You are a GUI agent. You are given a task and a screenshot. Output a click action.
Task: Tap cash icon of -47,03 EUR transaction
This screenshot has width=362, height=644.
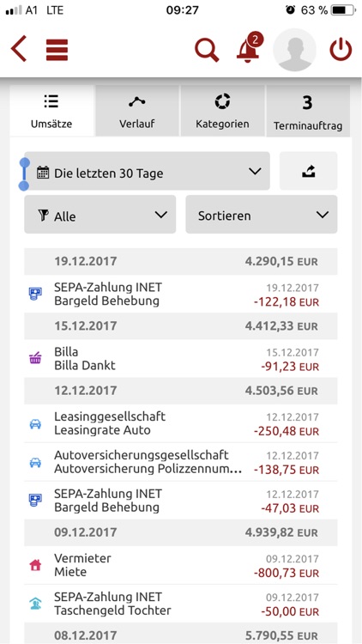tap(35, 500)
